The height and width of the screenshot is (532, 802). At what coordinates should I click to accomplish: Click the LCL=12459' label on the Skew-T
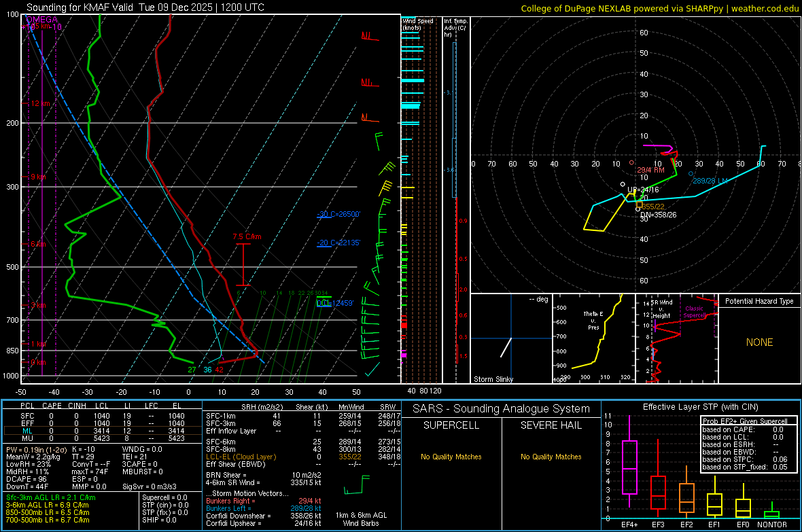click(x=335, y=303)
